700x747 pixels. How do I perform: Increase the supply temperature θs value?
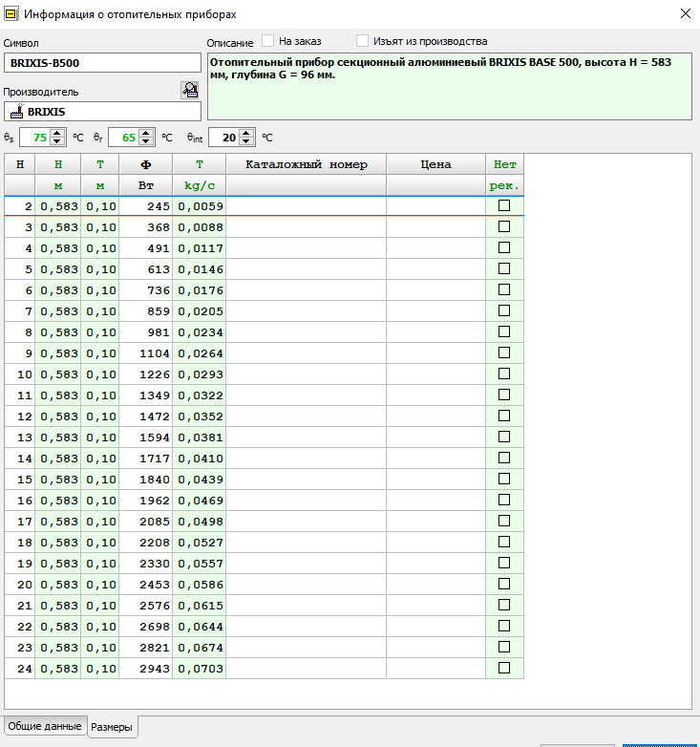[57, 134]
